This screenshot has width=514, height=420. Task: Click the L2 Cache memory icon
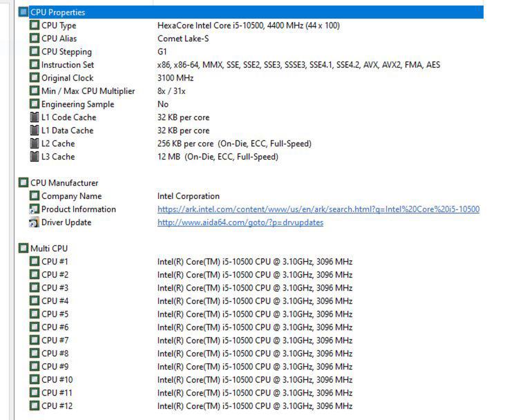[x=34, y=143]
